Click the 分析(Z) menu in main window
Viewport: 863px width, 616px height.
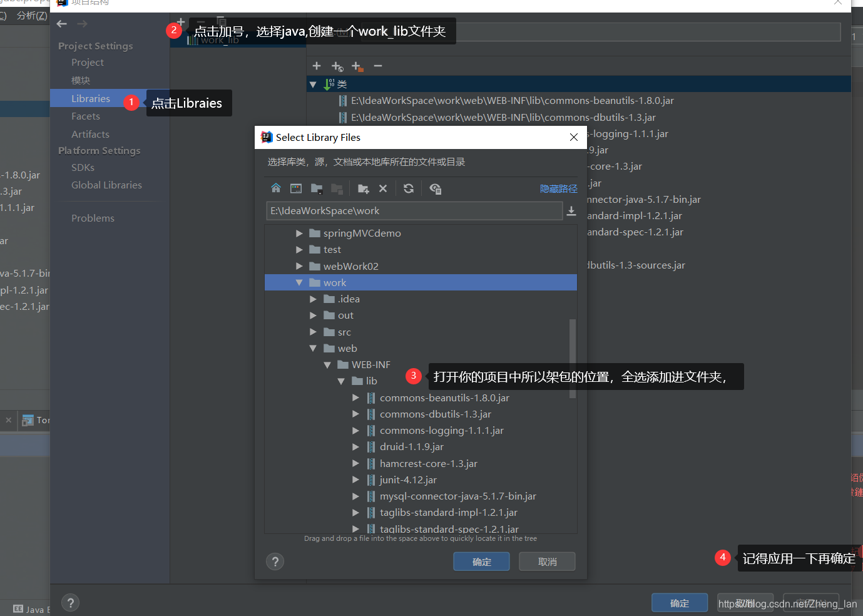pos(31,16)
